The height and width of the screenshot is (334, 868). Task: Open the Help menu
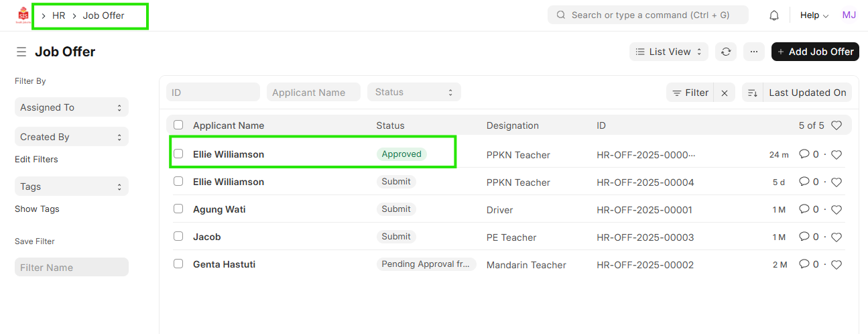point(814,15)
